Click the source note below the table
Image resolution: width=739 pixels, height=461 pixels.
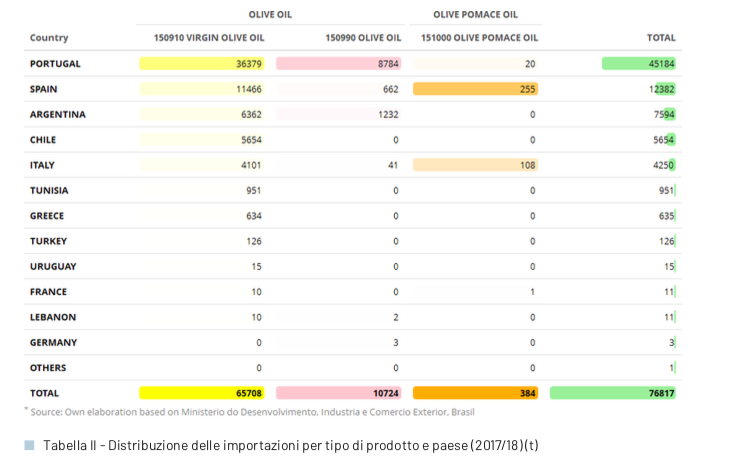point(252,411)
